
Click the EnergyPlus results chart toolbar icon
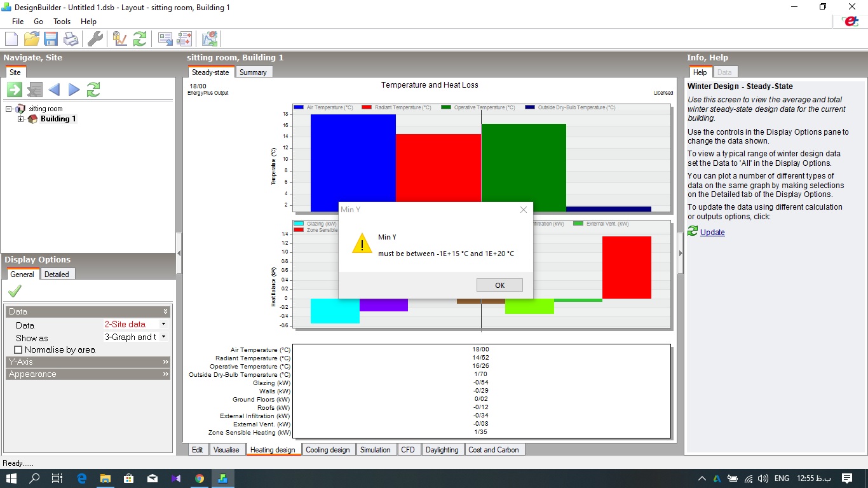210,39
